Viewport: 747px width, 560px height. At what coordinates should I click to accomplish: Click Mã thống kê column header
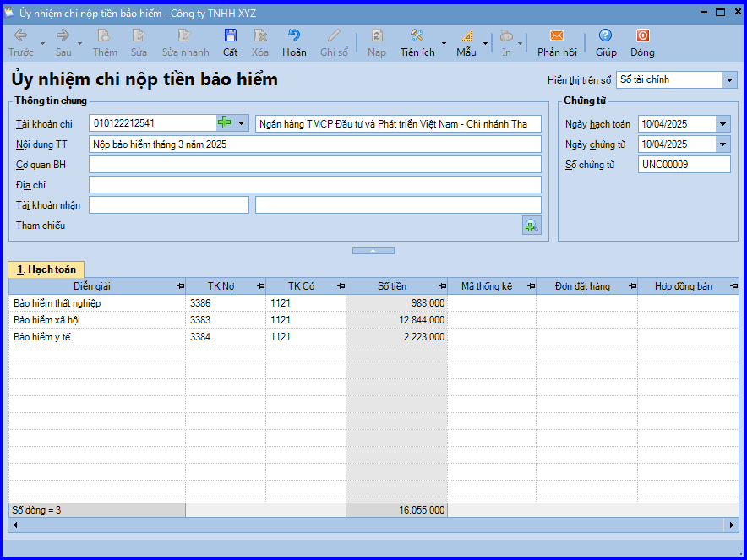487,286
